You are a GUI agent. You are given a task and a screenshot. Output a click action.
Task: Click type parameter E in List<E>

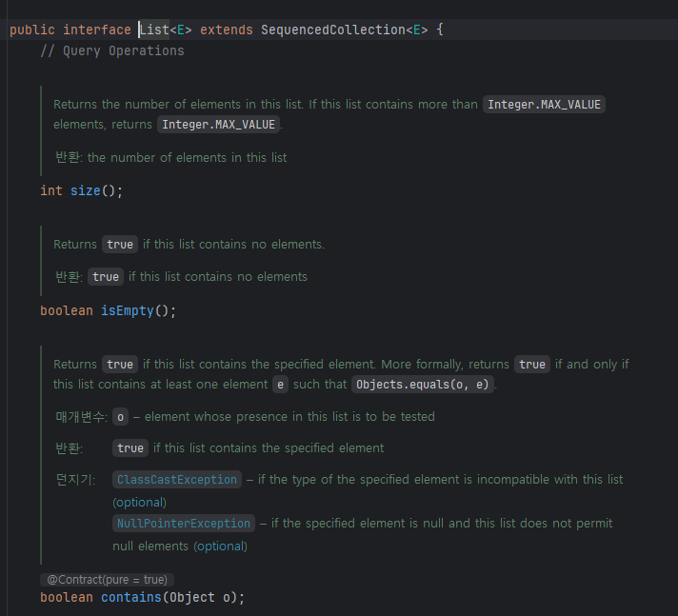click(181, 30)
